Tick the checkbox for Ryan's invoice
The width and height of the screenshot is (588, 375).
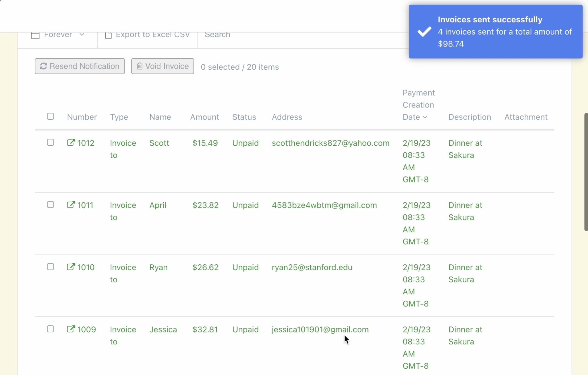(50, 267)
